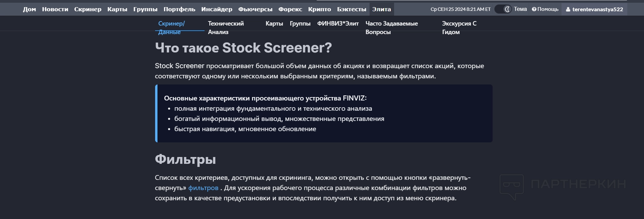Select the Экскурсия С Гидом tab
The width and height of the screenshot is (644, 219).
pos(459,27)
